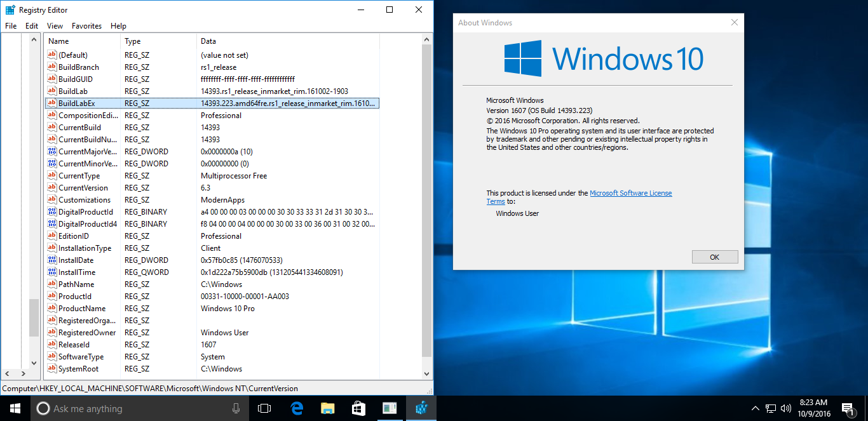
Task: Launch Microsoft Edge from the taskbar
Action: click(x=296, y=408)
